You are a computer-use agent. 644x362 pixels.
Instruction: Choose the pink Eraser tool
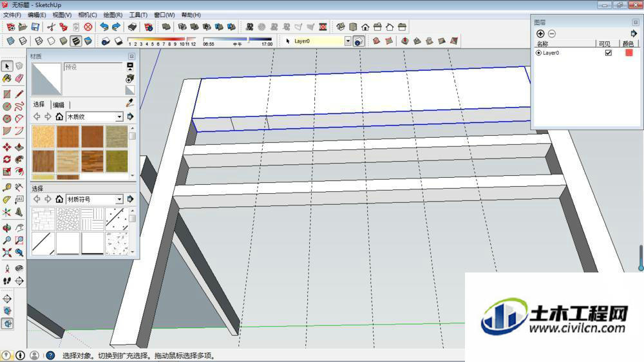click(19, 79)
